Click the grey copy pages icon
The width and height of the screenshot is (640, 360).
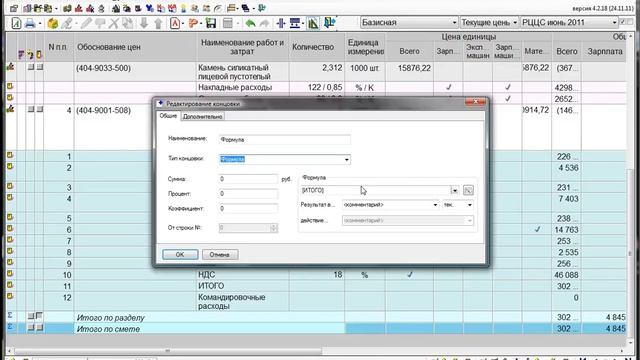[128, 23]
